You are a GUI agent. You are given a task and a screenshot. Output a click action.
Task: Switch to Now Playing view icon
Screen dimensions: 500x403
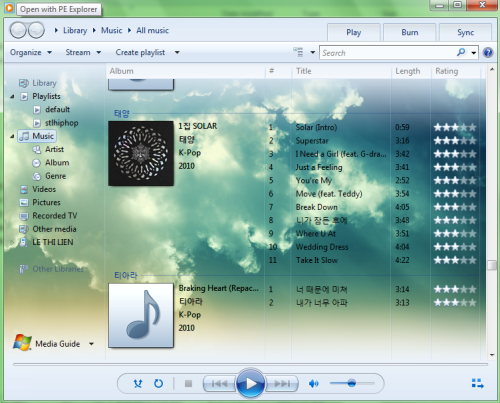tap(477, 383)
